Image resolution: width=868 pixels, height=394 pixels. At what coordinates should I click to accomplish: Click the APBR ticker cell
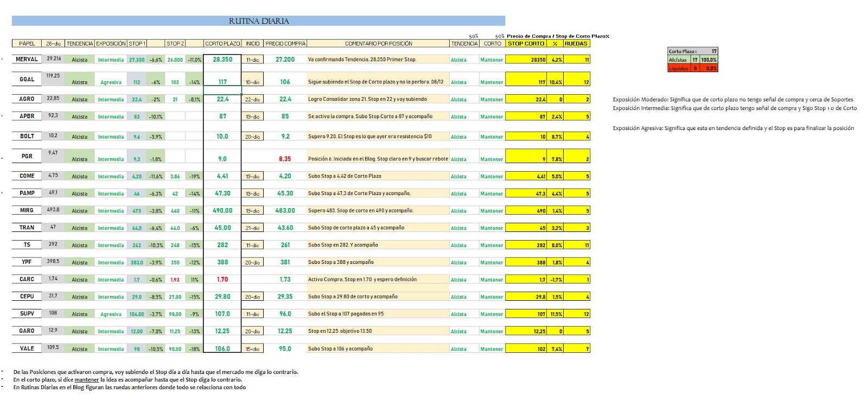(x=27, y=116)
